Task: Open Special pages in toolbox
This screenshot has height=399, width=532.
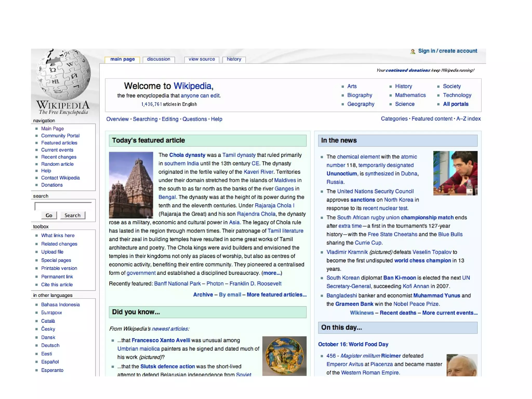Action: 56,260
